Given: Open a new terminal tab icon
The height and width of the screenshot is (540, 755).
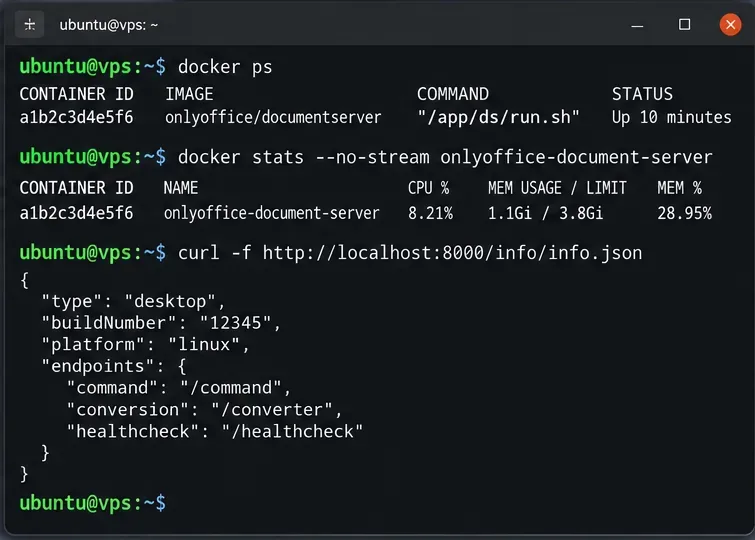Looking at the screenshot, I should (29, 25).
